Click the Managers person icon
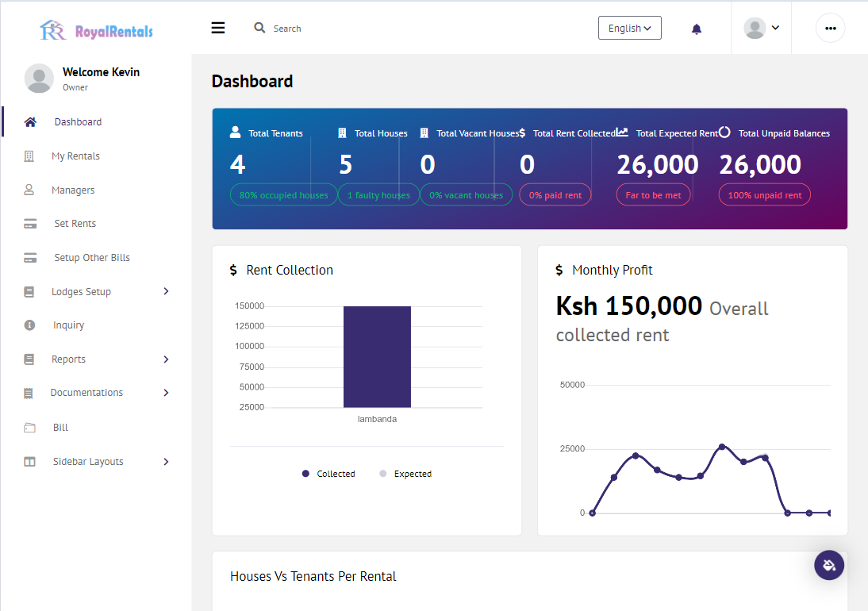Screen dimensions: 868x611 (x=29, y=190)
